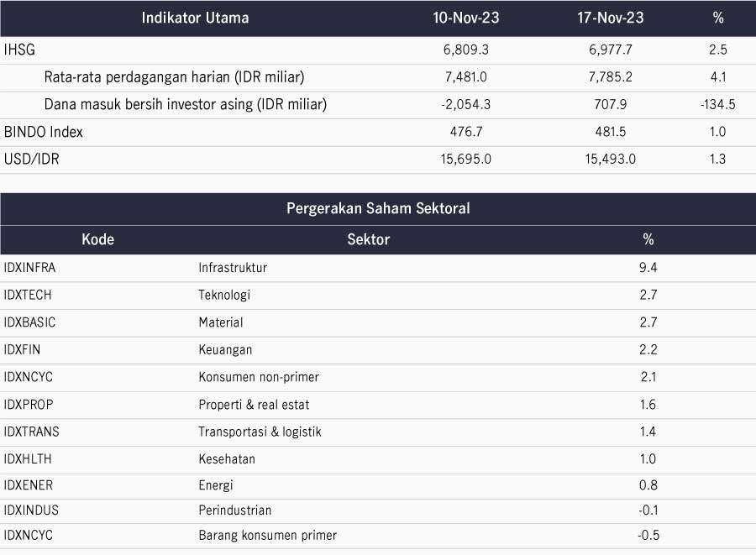Click Dana masuk bersih investor asing label

(185, 104)
